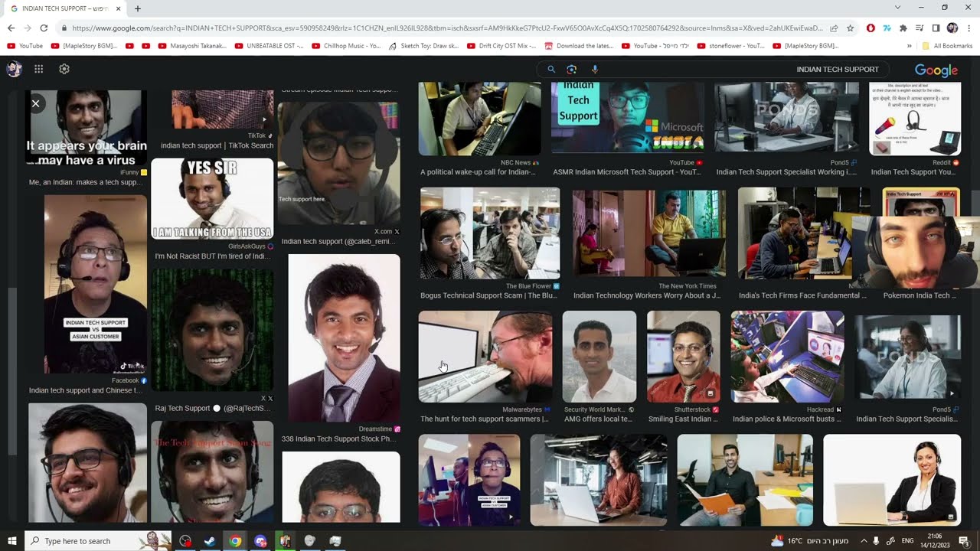Go back to the previous page
The height and width of the screenshot is (551, 980).
coord(11,28)
